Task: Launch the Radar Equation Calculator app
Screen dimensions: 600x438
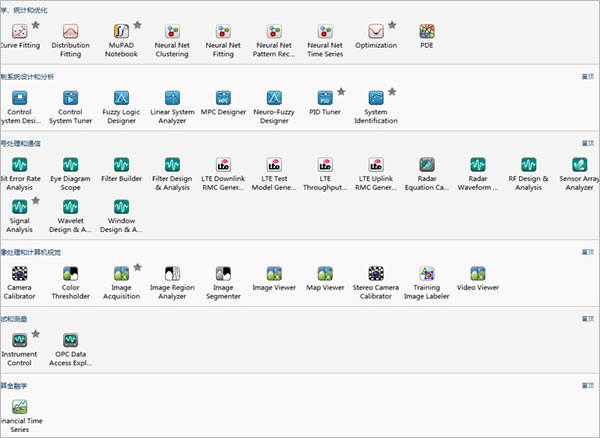Action: [x=427, y=165]
